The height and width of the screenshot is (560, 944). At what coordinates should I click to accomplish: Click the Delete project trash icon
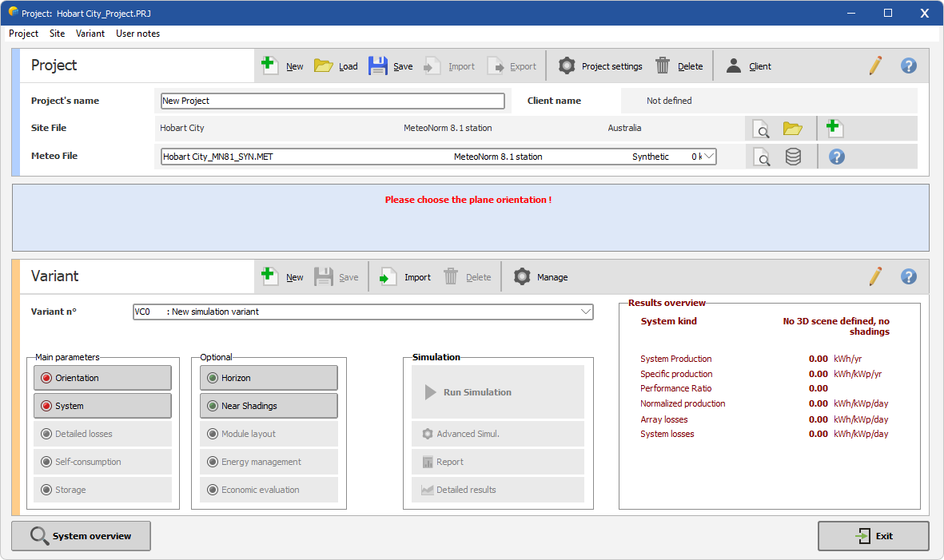pos(663,66)
